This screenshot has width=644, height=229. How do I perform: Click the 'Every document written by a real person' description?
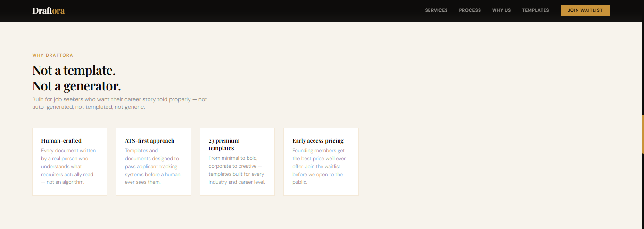tap(68, 166)
